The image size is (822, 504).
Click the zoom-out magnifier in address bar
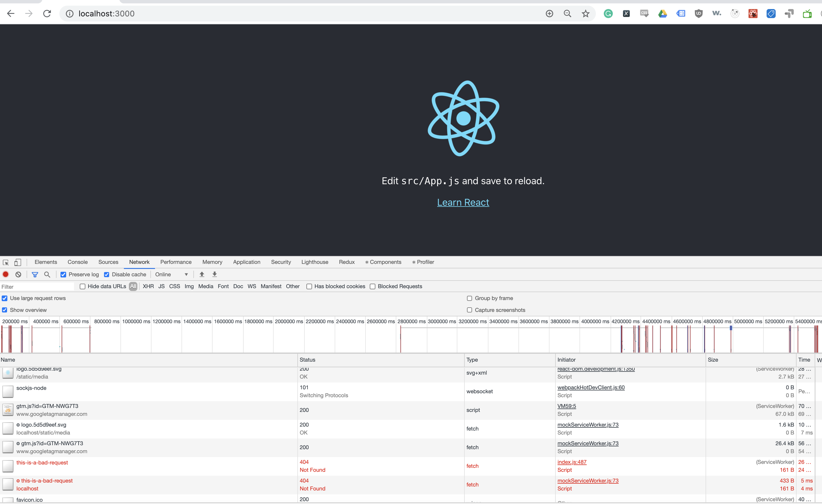[x=568, y=14]
